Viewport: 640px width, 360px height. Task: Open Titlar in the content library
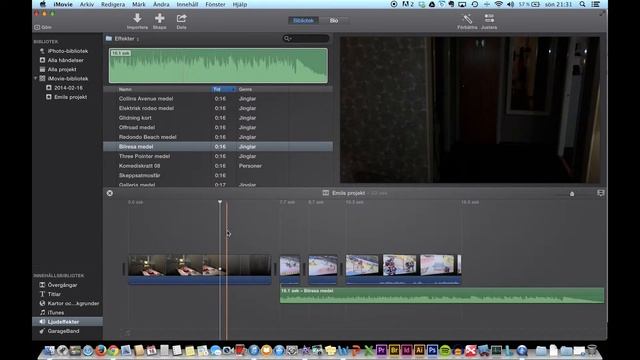(54, 294)
